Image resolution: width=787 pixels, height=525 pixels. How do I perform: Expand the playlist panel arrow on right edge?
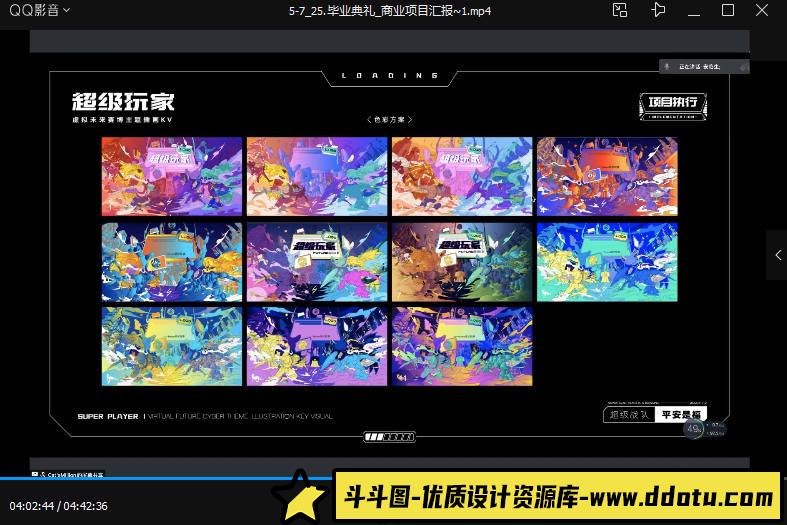coord(777,255)
